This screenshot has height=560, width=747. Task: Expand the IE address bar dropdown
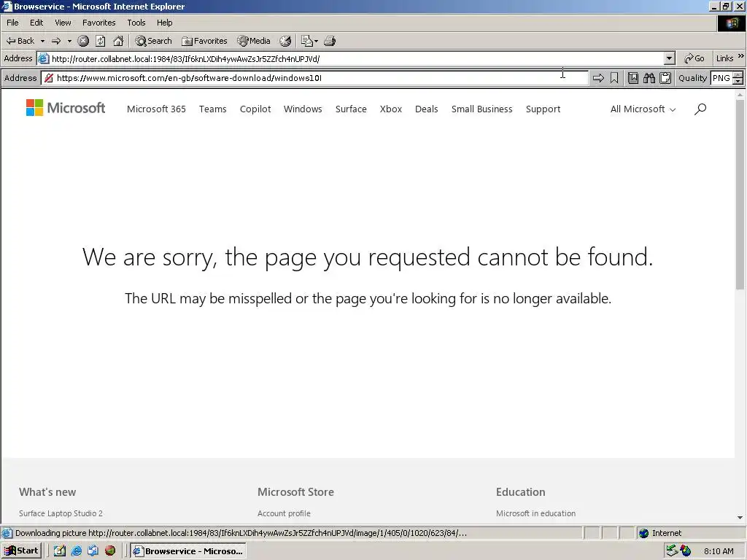(670, 58)
